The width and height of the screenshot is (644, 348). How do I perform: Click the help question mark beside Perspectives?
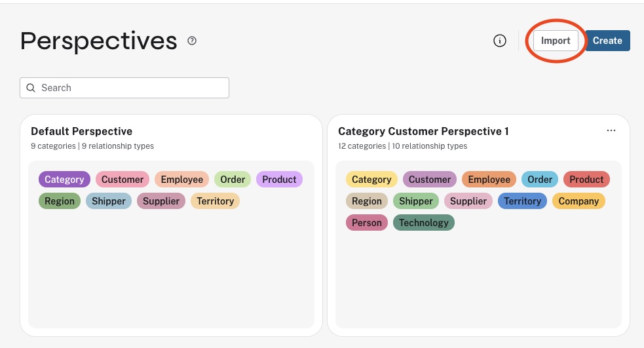tap(192, 41)
